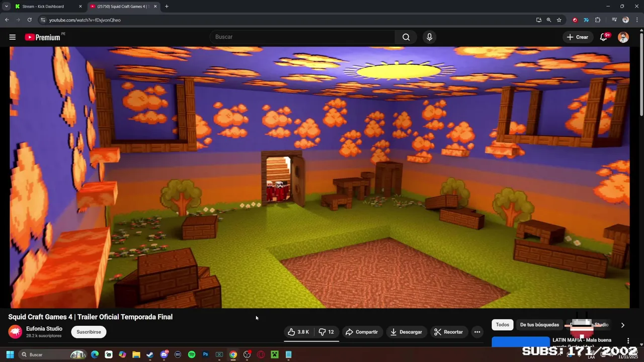This screenshot has width=644, height=362.
Task: Close the Squid Craft Games tab
Action: (155, 7)
